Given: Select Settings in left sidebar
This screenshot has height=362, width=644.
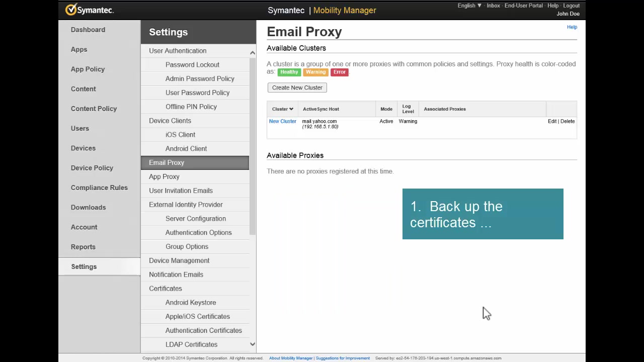Looking at the screenshot, I should (x=84, y=266).
